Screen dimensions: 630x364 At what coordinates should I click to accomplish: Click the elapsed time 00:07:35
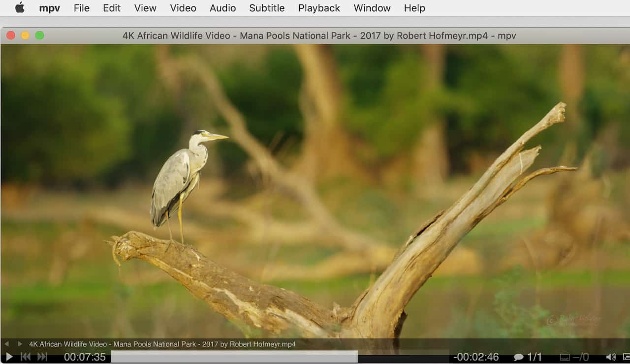(x=85, y=357)
